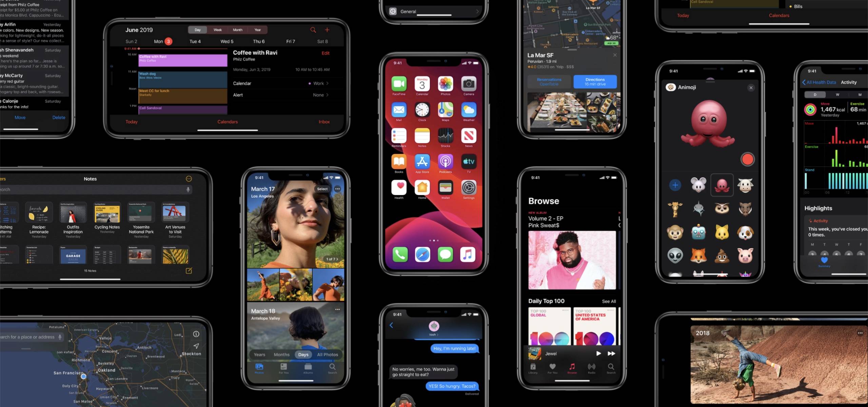Open the FaceTime app icon

(x=399, y=84)
